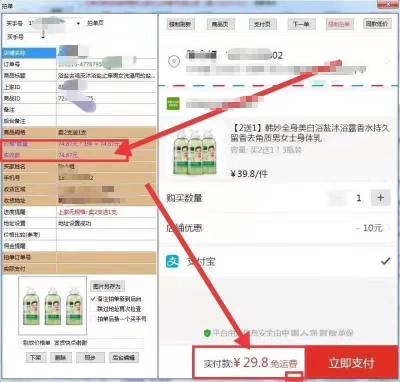Open the 店铺优惠 -10元 discount row
The height and width of the screenshot is (382, 400).
click(x=278, y=228)
